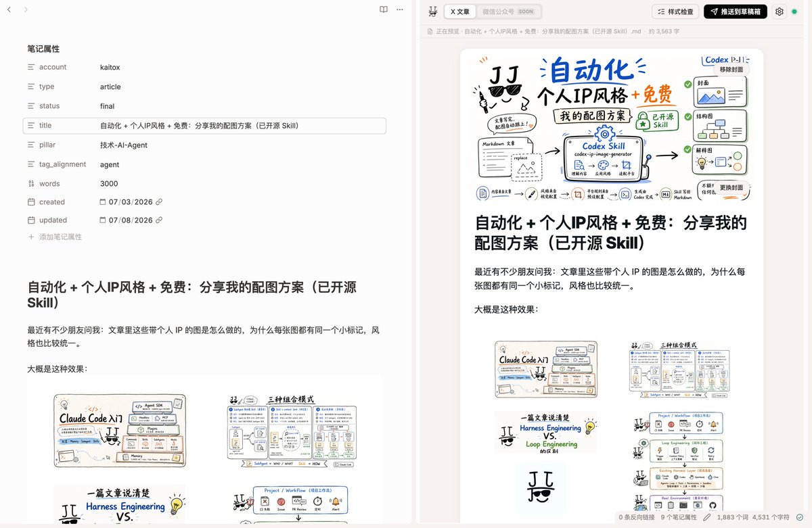812x528 pixels.
Task: Click the 样式检查 button
Action: (x=675, y=11)
